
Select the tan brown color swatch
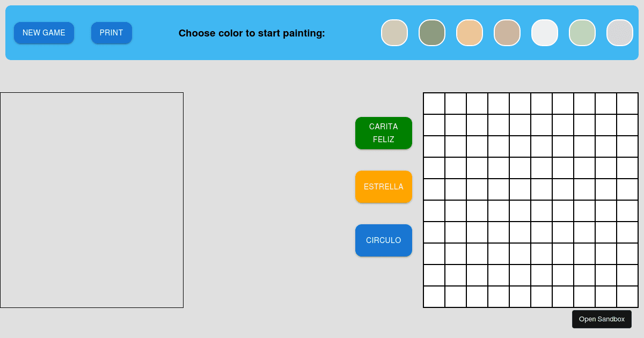(x=507, y=33)
